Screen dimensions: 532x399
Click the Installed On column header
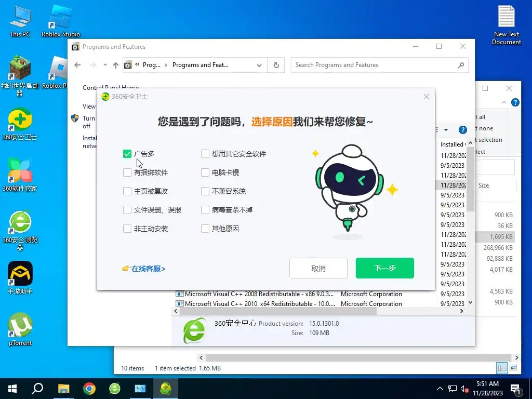coord(453,144)
